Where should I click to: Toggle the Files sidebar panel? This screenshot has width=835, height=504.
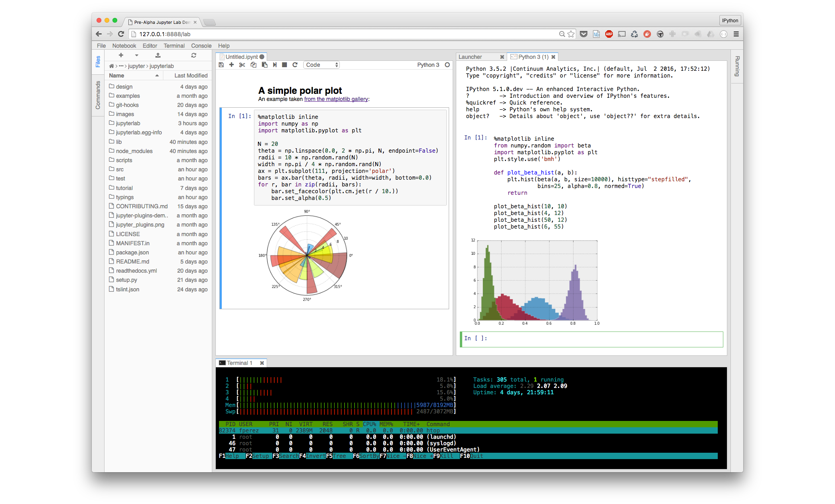[x=98, y=62]
